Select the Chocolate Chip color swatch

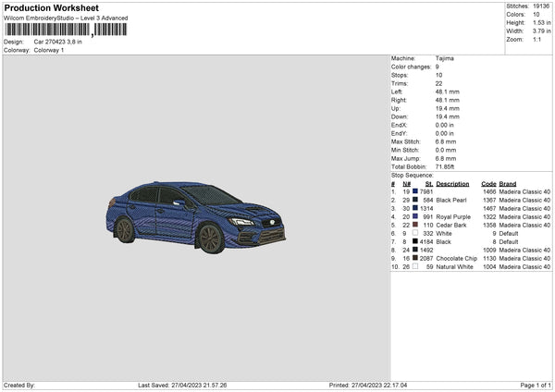point(415,258)
